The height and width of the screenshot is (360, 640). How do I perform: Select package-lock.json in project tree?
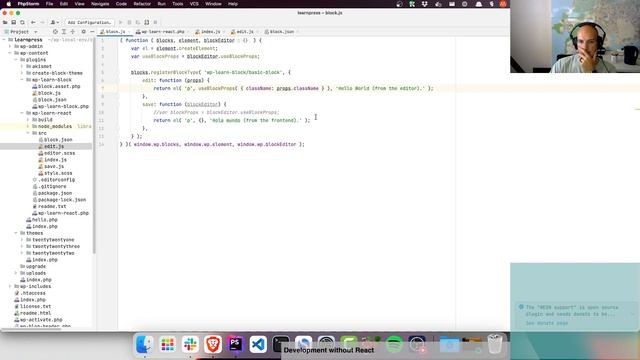[59, 200]
